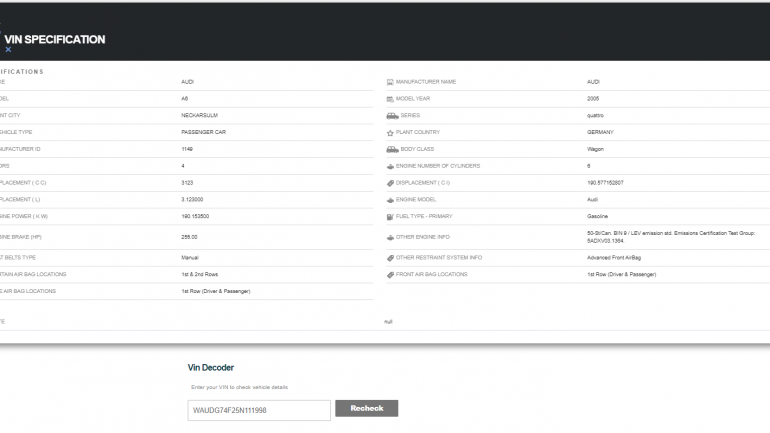Select the body class value Wagon

coord(595,149)
